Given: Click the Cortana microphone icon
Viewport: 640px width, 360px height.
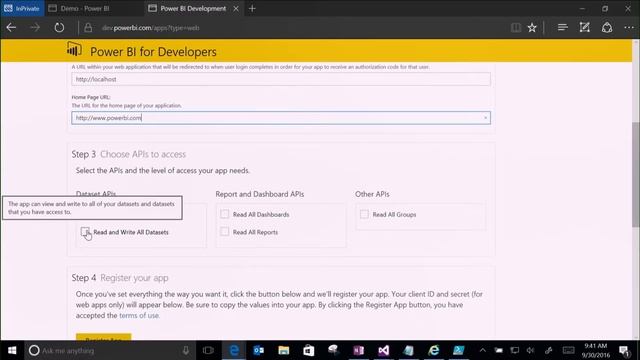Looking at the screenshot, I should (186, 350).
